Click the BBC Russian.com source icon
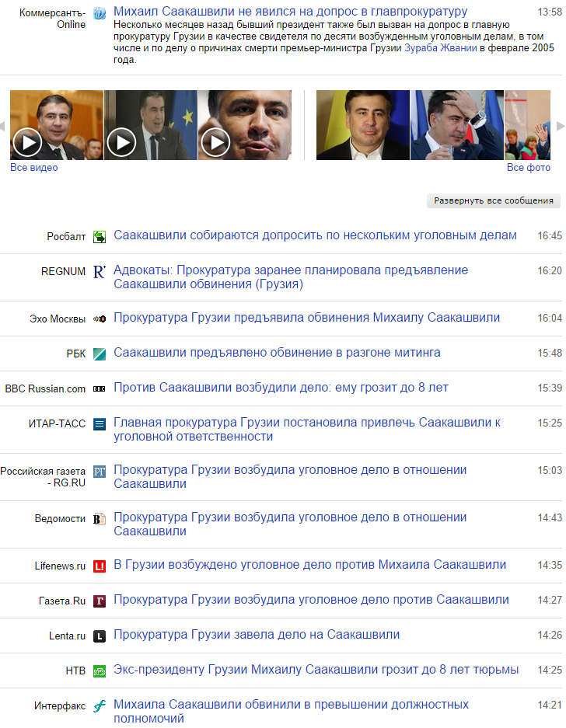The image size is (566, 728). 100,389
